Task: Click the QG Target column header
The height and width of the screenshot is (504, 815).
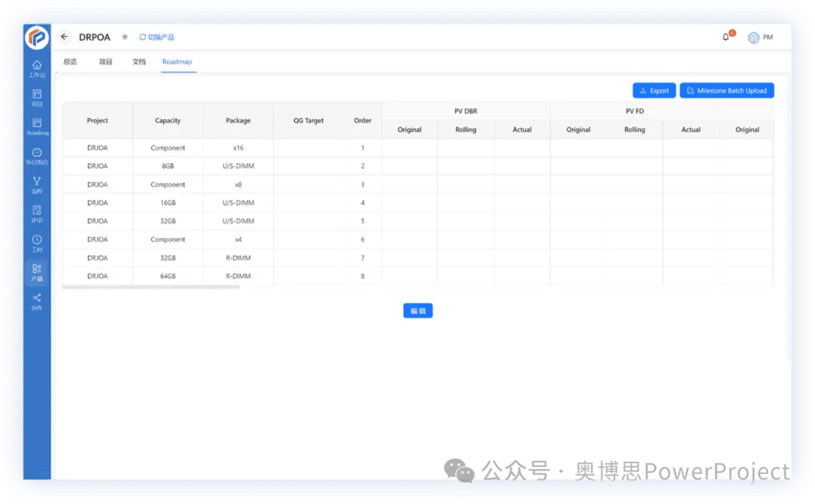Action: 308,121
